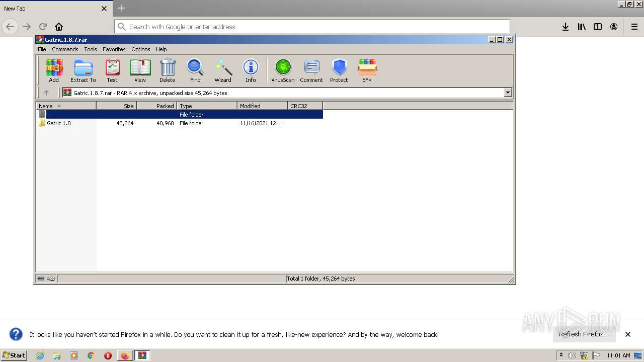Open the Comment tool
Screen dimensions: 644x362
(311, 70)
